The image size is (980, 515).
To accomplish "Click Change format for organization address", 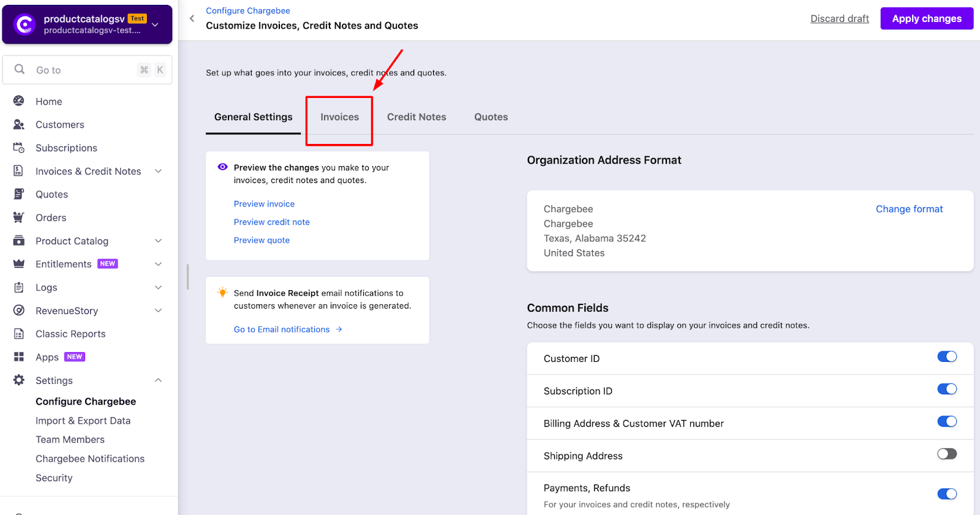I will coord(909,209).
